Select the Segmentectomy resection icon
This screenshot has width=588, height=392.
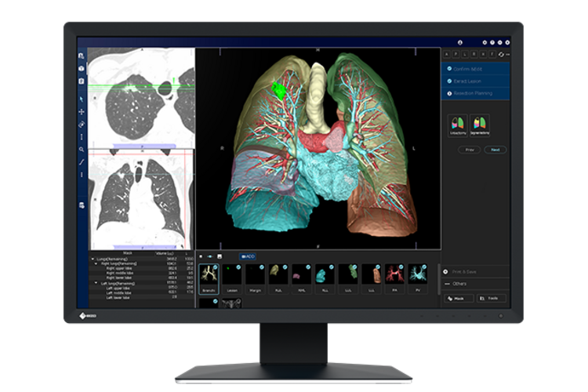pyautogui.click(x=479, y=125)
